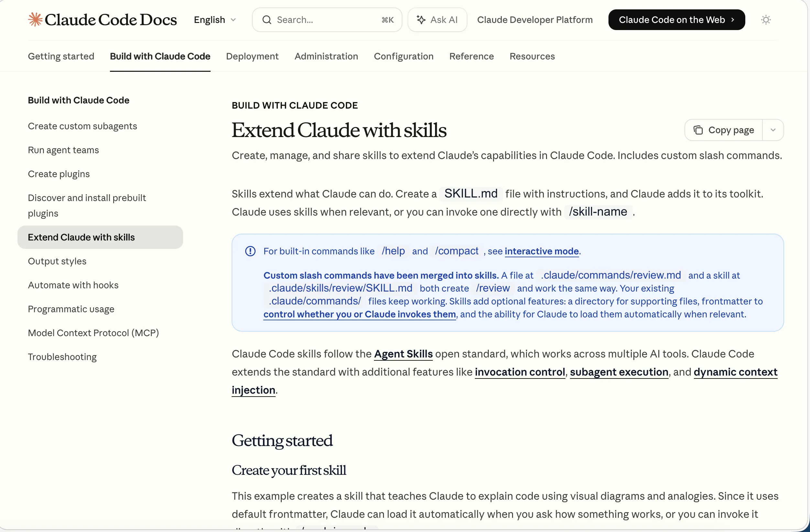Click the arrow in Claude Code on the Web
This screenshot has height=532, width=810.
(733, 20)
